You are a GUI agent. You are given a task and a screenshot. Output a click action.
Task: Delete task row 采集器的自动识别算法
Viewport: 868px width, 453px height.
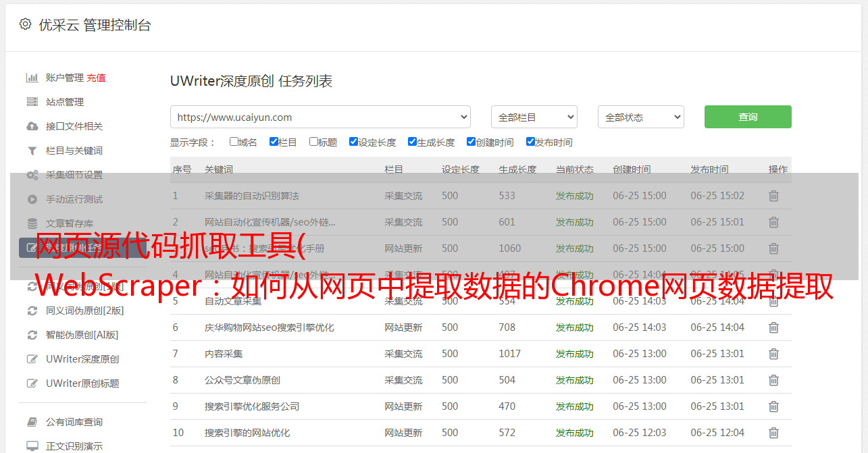tap(774, 196)
